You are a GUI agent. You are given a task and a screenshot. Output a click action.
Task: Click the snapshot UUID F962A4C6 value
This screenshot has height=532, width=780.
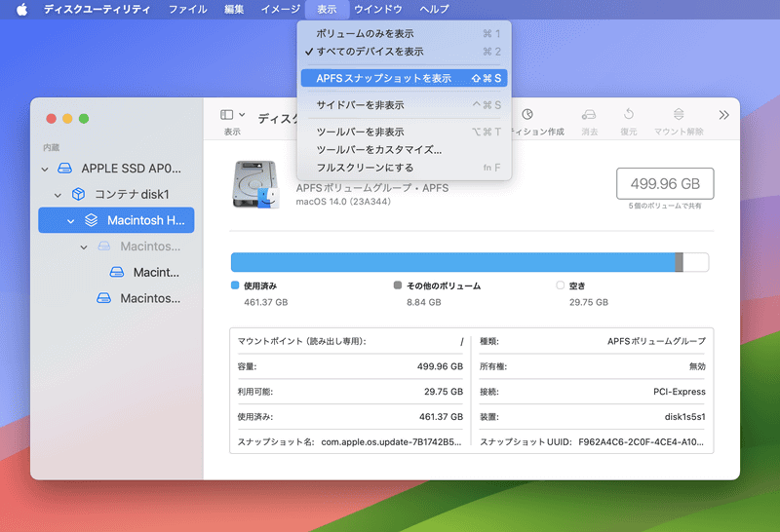click(641, 441)
